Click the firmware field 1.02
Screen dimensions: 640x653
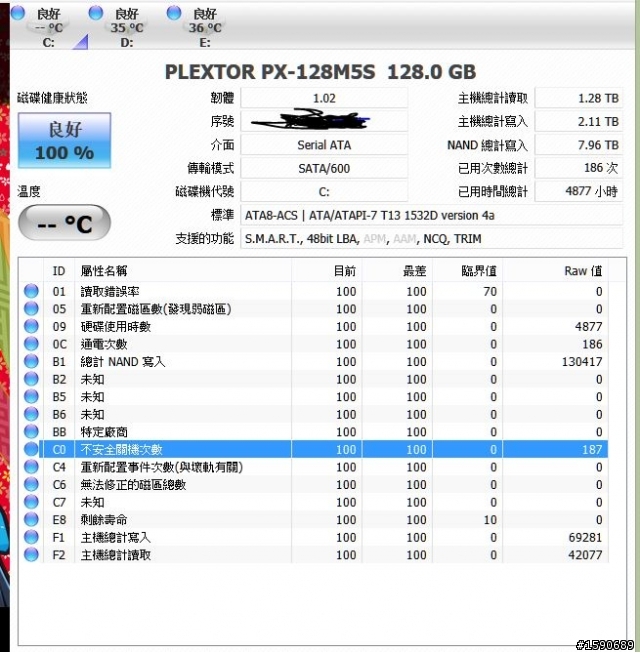point(324,98)
